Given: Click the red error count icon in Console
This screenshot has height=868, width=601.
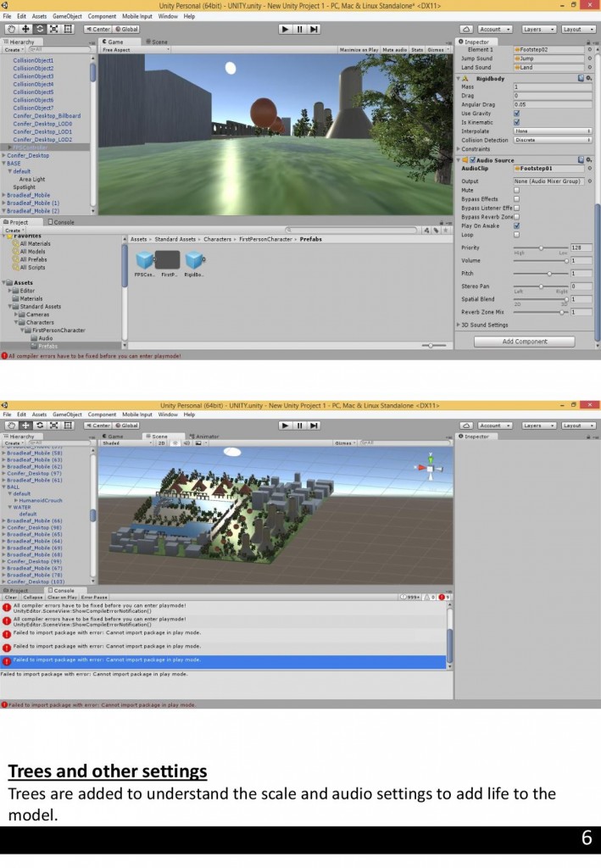Looking at the screenshot, I should pos(442,598).
